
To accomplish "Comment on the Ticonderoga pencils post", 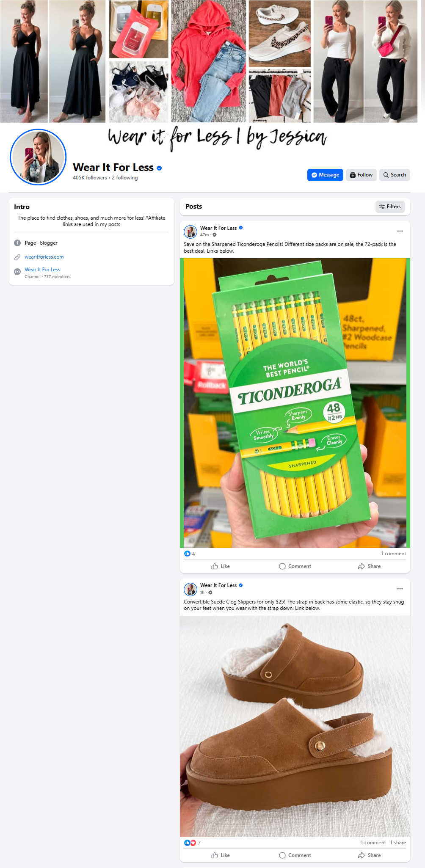I will [295, 566].
